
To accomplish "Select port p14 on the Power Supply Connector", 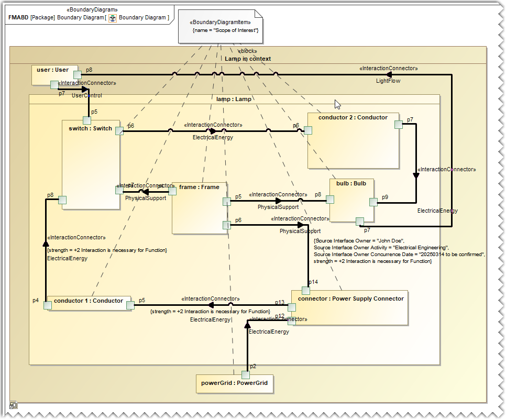I will click(306, 290).
